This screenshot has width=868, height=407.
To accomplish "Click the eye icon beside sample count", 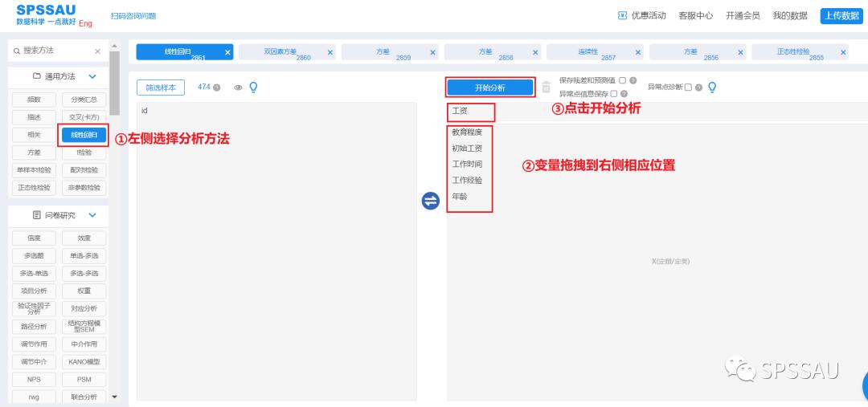I will (238, 88).
